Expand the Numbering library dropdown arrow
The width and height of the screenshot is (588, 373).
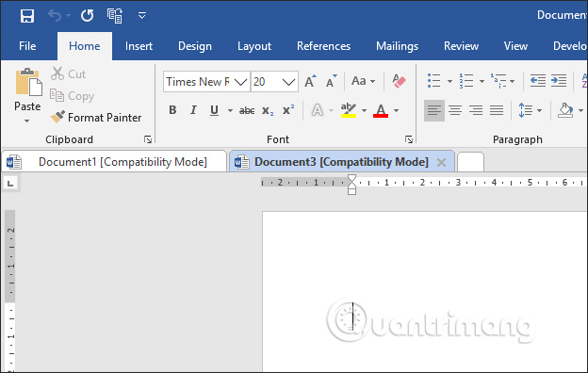482,81
